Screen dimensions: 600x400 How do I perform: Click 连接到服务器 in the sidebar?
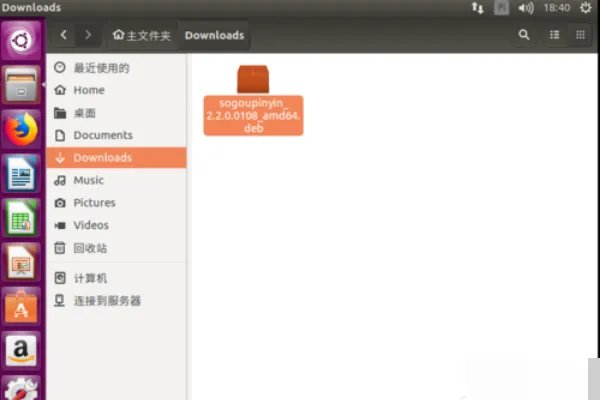[x=116, y=300]
